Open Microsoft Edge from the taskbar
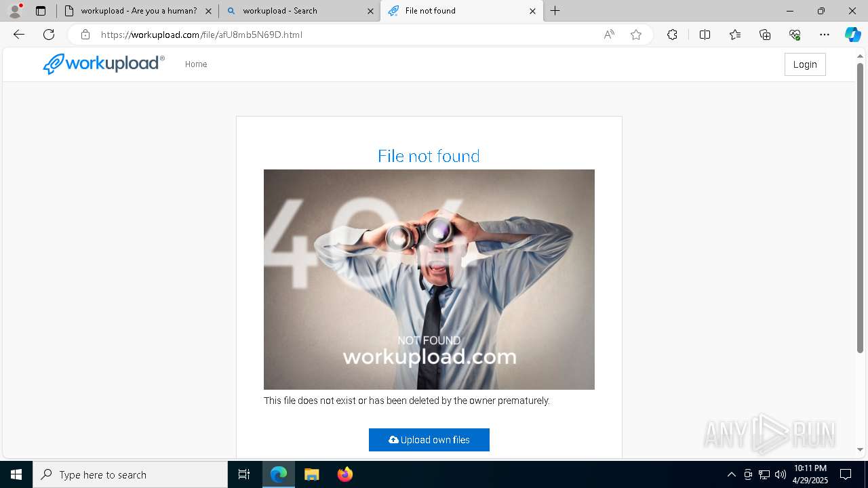This screenshot has height=488, width=868. tap(279, 474)
